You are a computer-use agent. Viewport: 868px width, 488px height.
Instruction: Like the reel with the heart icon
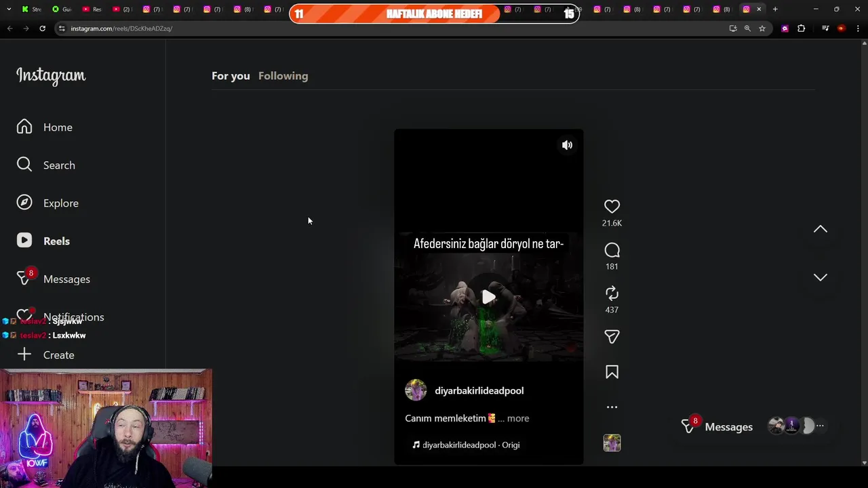[x=612, y=207]
